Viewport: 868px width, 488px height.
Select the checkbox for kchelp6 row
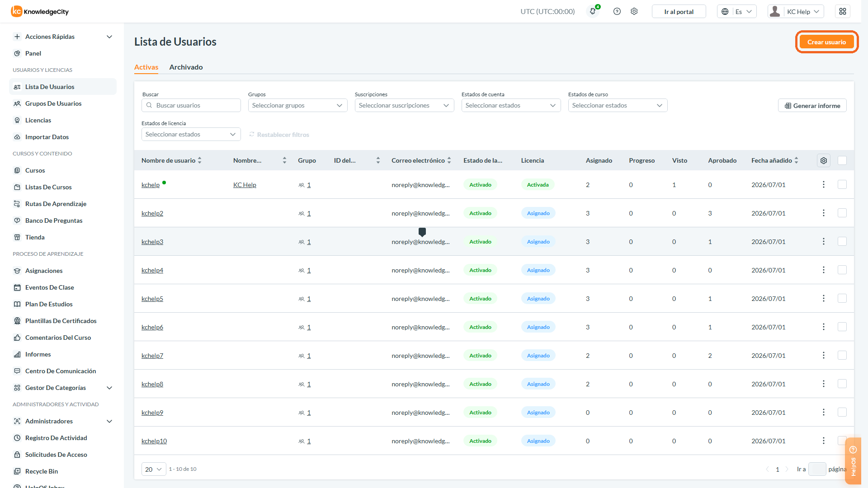pyautogui.click(x=842, y=327)
